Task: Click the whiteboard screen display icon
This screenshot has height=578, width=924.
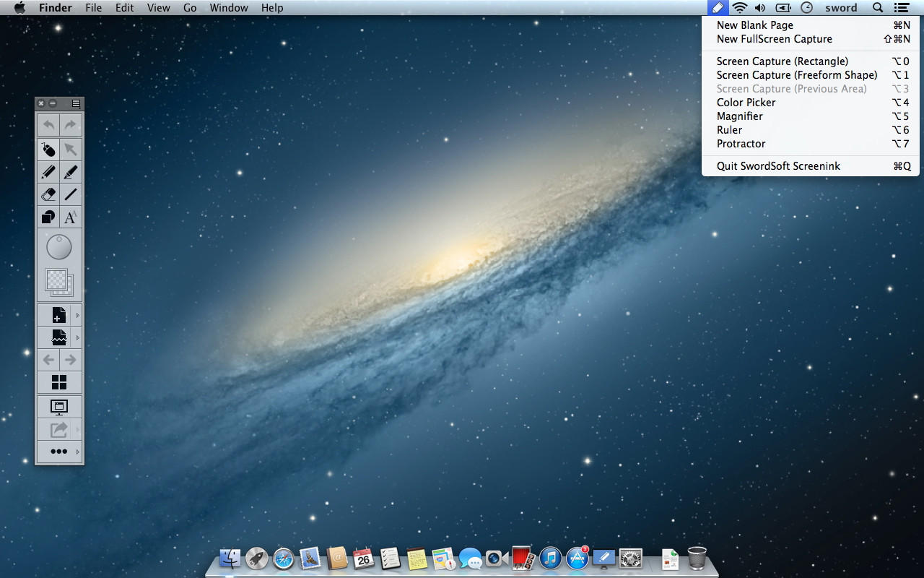Action: [59, 407]
